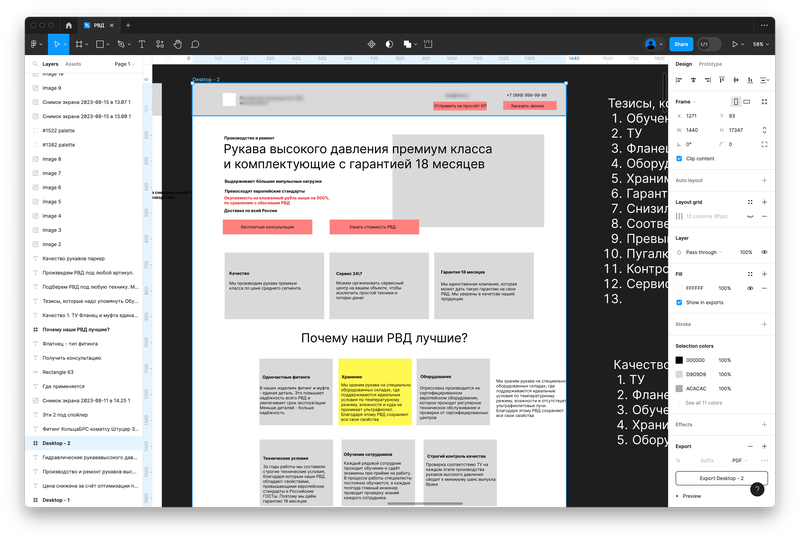Image resolution: width=800 pixels, height=540 pixels.
Task: Select the РВД file tab
Action: [x=99, y=25]
